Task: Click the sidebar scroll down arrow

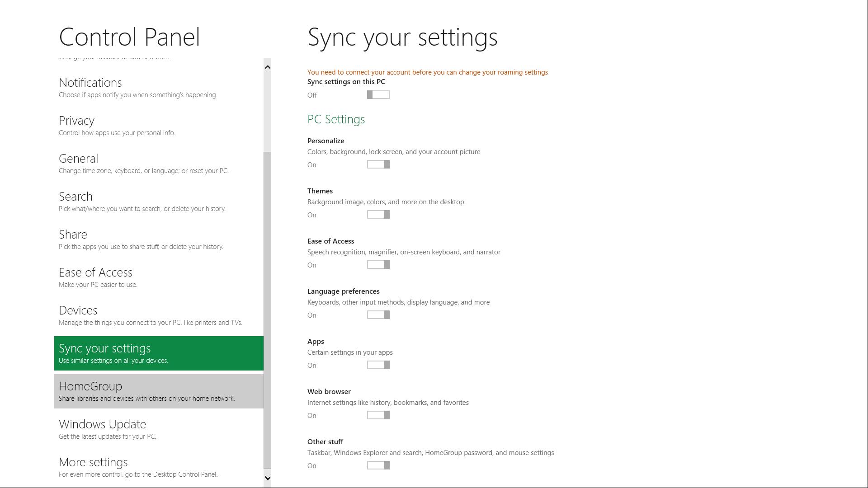Action: (x=268, y=478)
